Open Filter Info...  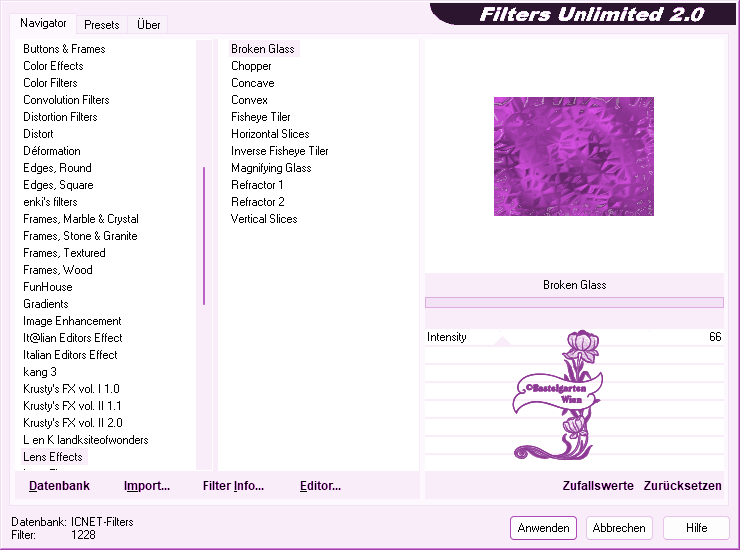coord(233,486)
